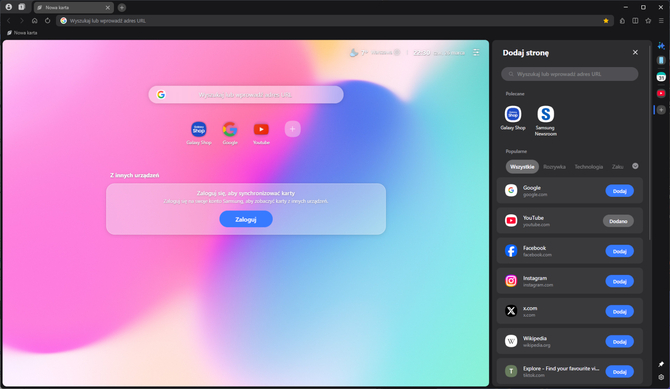Open the AI sparkle sidebar icon
670x389 pixels.
pos(661,46)
